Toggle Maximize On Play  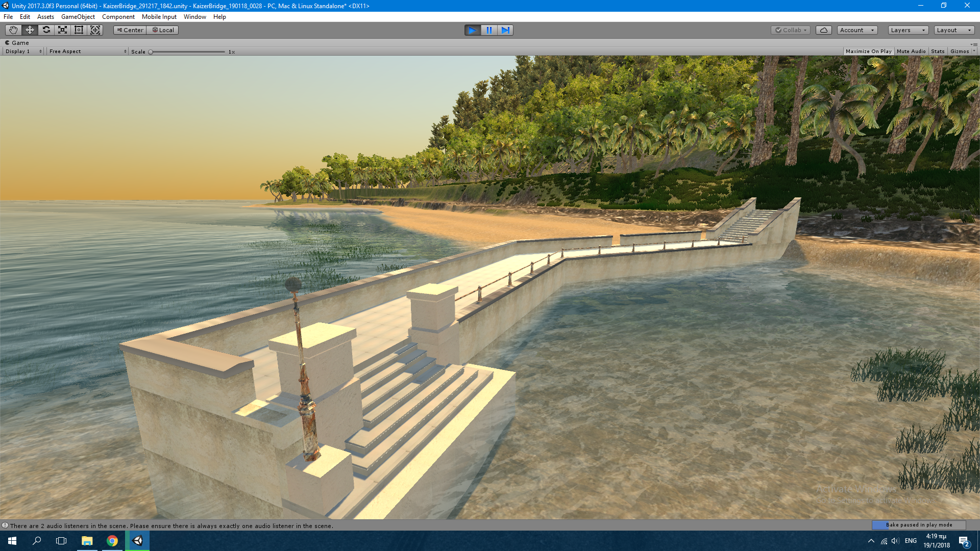coord(868,52)
